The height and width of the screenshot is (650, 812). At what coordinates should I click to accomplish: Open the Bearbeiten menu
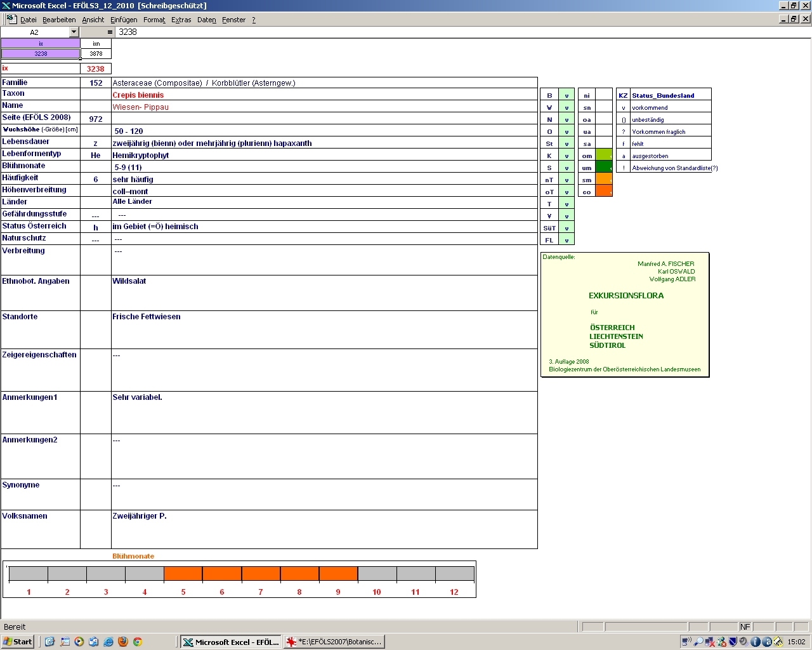[59, 20]
